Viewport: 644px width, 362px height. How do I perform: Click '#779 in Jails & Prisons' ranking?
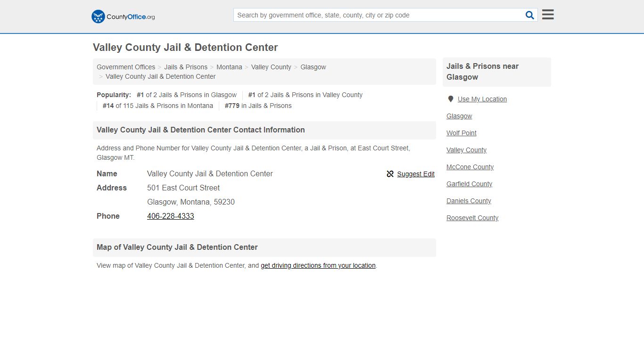click(x=258, y=106)
